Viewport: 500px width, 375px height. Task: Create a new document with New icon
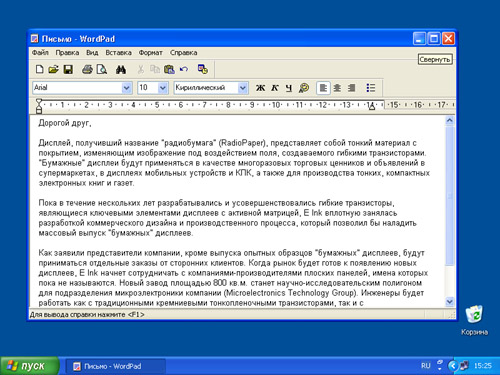(40, 69)
